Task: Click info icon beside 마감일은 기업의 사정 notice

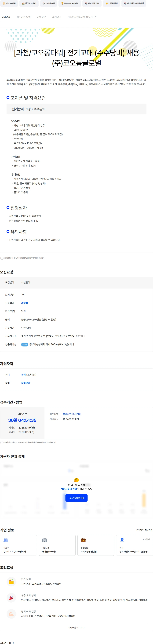Action: coord(2,443)
